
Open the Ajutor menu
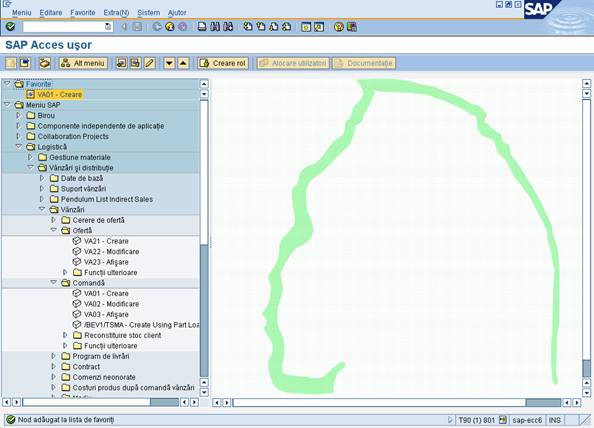pos(177,12)
